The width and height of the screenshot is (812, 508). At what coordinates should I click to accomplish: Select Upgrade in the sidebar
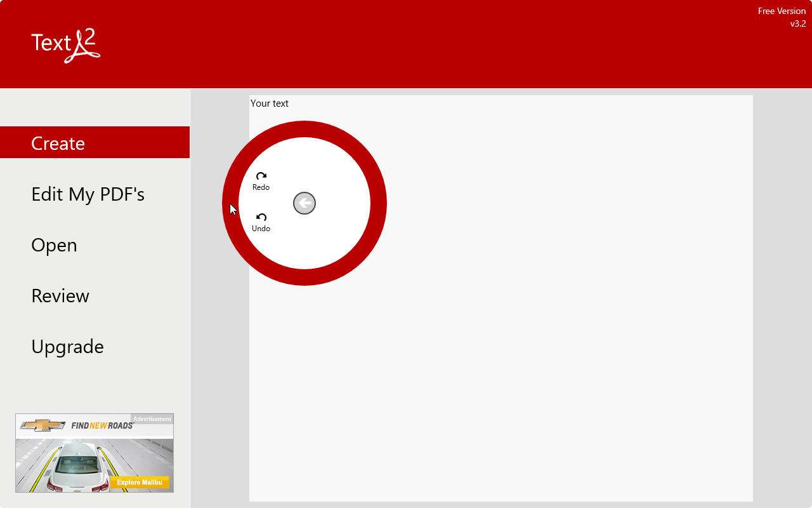point(67,347)
